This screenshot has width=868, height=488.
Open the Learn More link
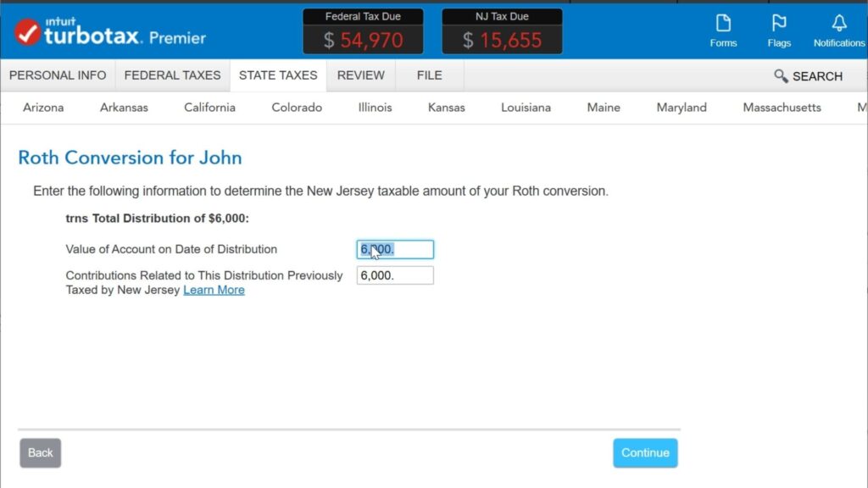[x=214, y=290]
